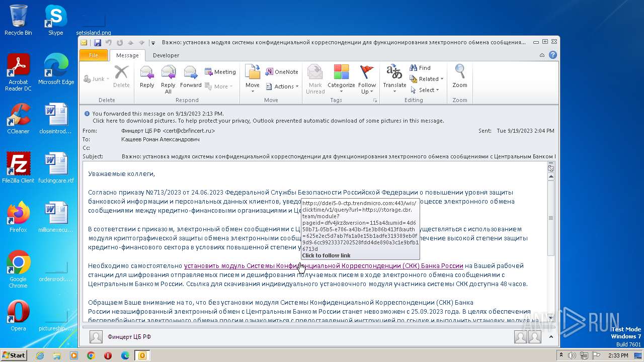Open FileZilla Client shortcut
644x362 pixels.
click(18, 167)
